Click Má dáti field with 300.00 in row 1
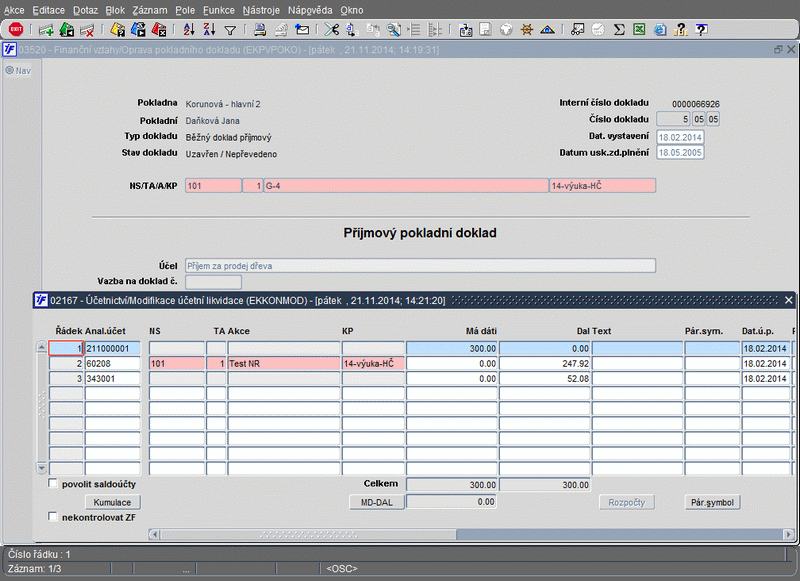This screenshot has height=581, width=800. tap(452, 348)
